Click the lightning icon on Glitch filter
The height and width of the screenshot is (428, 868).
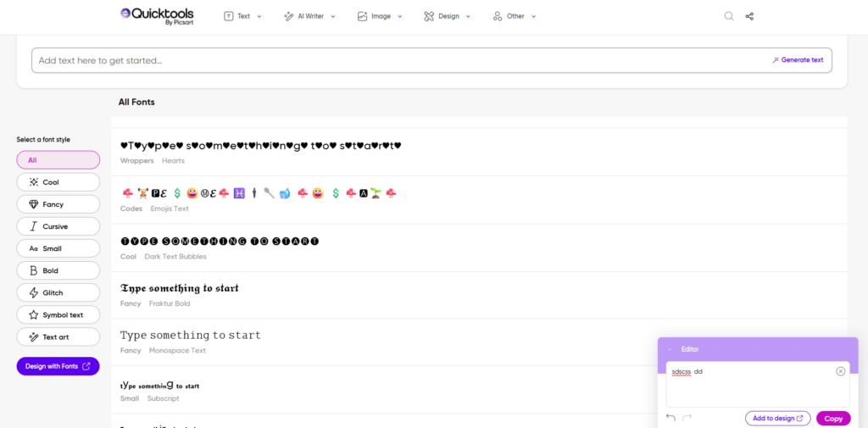tap(33, 293)
